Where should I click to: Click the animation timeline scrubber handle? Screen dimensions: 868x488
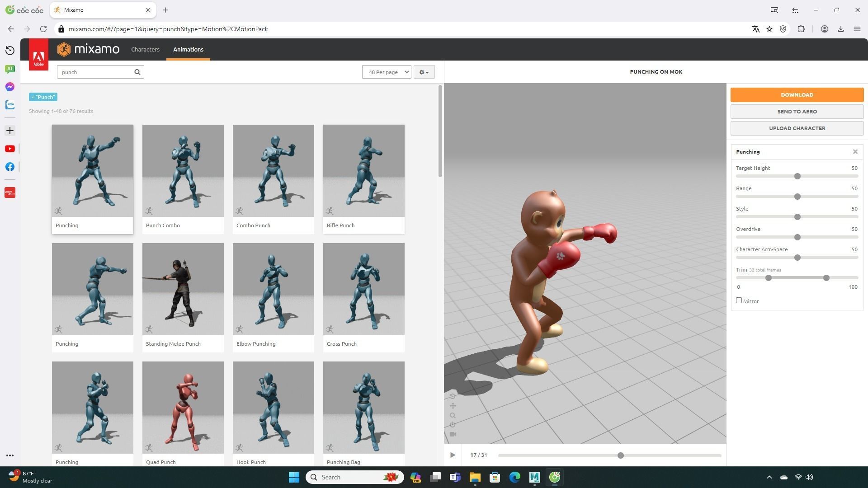pyautogui.click(x=621, y=455)
